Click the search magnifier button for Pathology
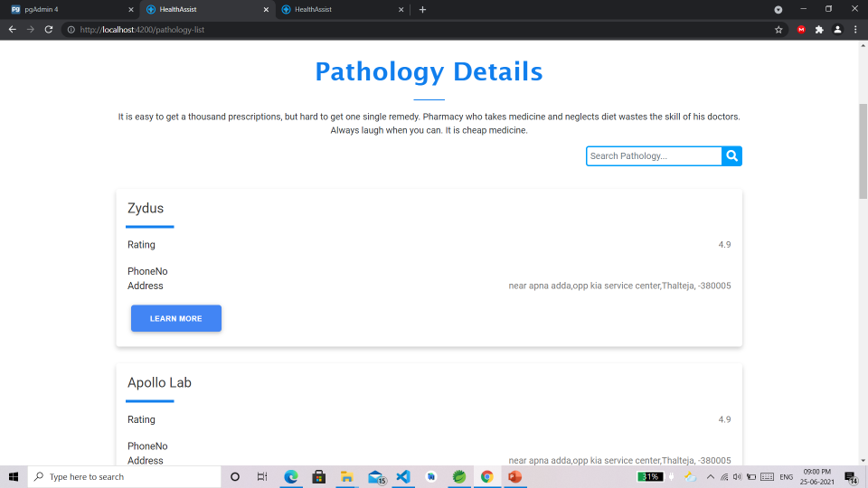 pos(731,156)
